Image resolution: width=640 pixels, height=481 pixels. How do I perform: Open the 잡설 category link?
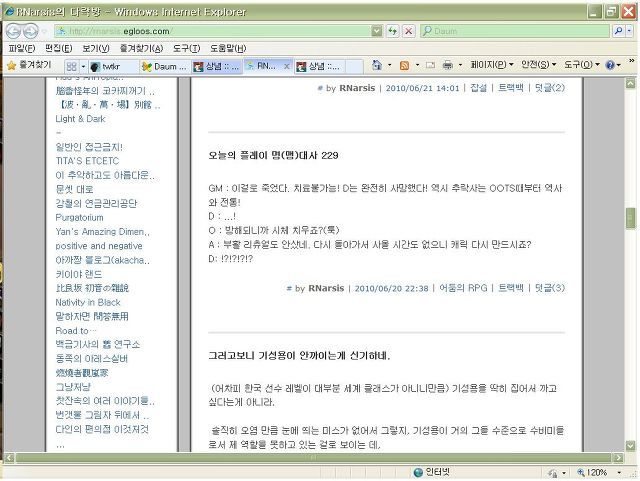pos(478,88)
